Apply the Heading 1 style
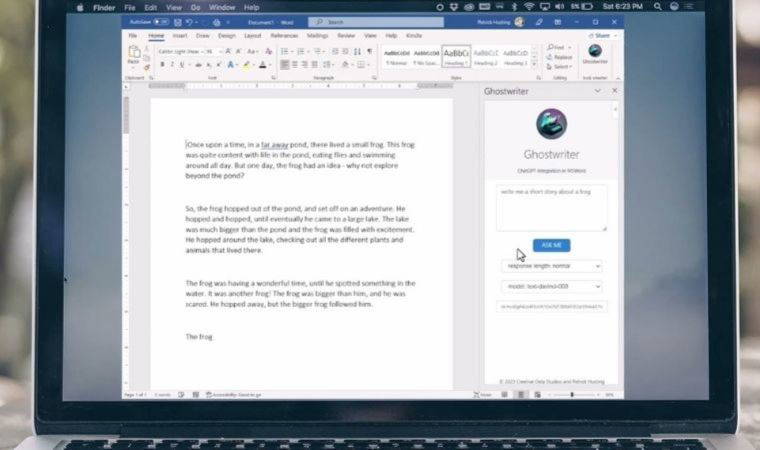Screen dimensions: 760x450 pos(456,56)
